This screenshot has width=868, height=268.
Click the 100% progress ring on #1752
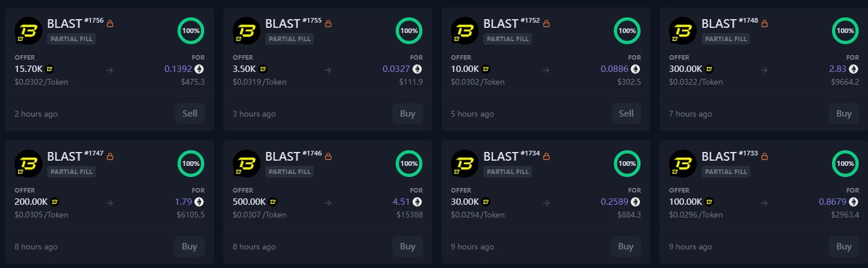coord(627,31)
